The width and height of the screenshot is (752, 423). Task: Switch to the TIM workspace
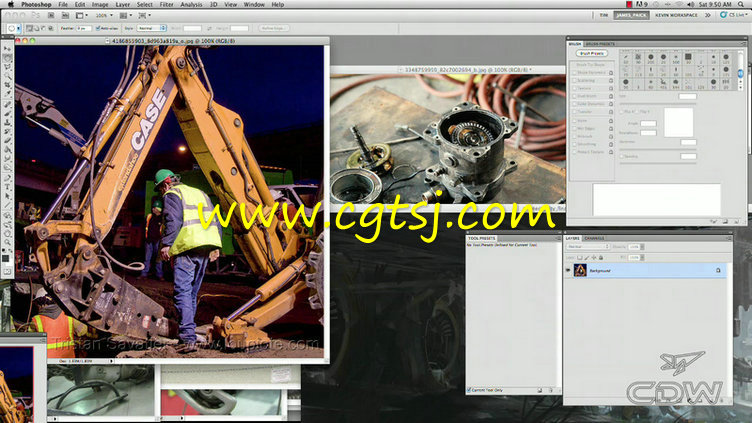tap(603, 15)
